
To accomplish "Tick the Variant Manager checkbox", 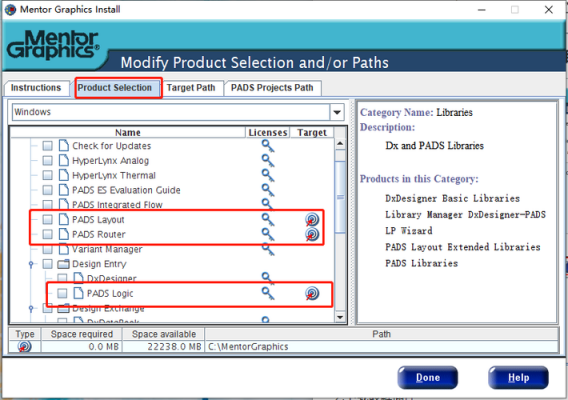I will (x=47, y=249).
